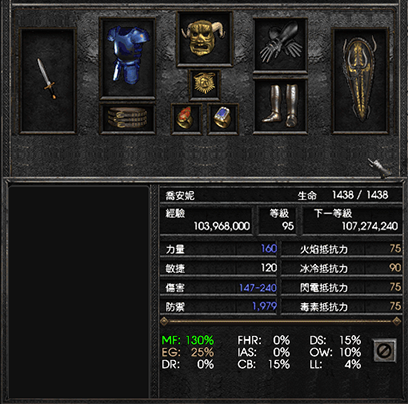Click the black empty panel beside stats
This screenshot has width=408, height=404.
(79, 292)
